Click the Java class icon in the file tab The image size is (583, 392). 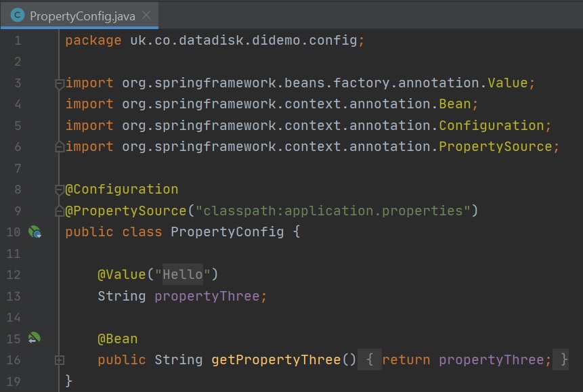point(18,15)
